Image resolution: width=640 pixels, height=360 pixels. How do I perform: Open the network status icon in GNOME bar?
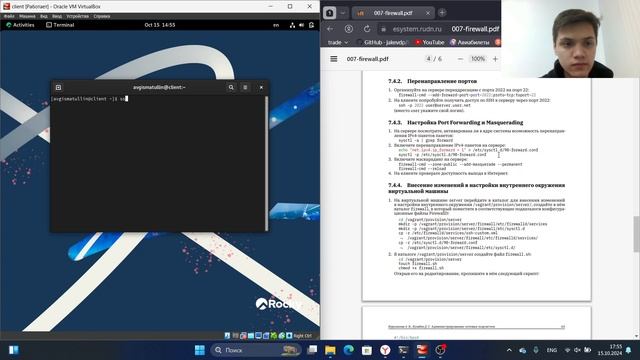point(292,25)
